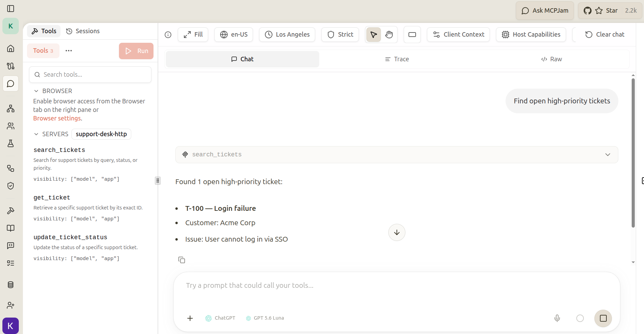Click the device frame rectangle icon
Viewport: 644px width, 334px height.
[x=412, y=35]
